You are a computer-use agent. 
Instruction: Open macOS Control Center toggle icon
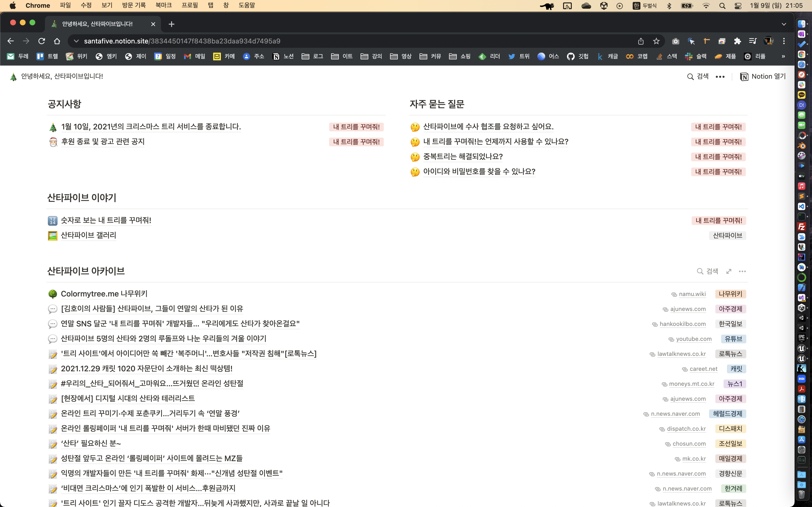pyautogui.click(x=738, y=6)
